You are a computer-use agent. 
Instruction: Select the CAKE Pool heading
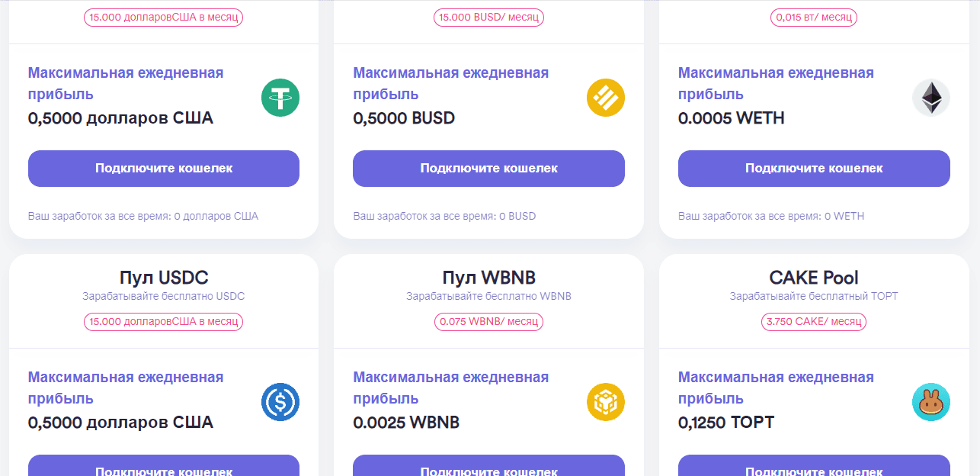[814, 277]
